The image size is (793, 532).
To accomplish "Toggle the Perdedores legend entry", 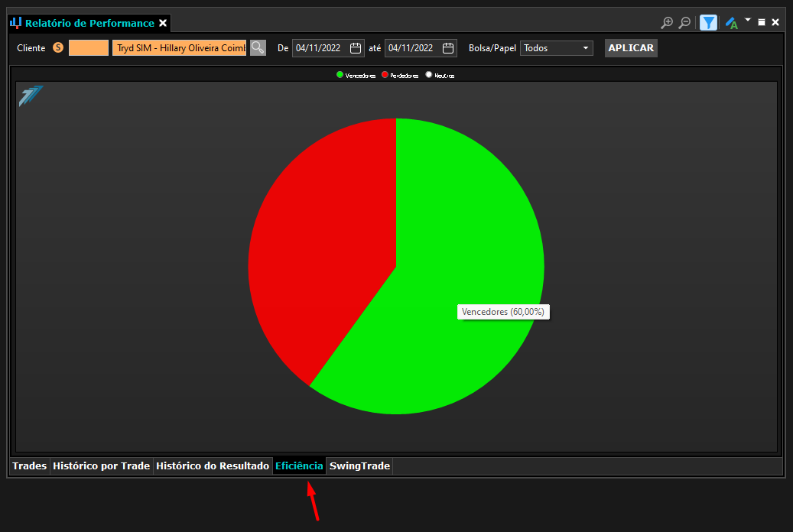I will point(400,75).
